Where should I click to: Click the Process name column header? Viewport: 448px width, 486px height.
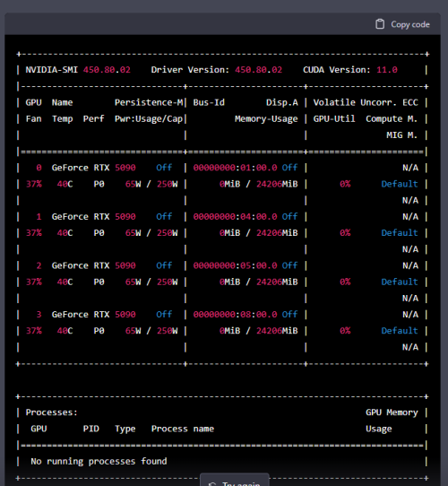(x=183, y=429)
